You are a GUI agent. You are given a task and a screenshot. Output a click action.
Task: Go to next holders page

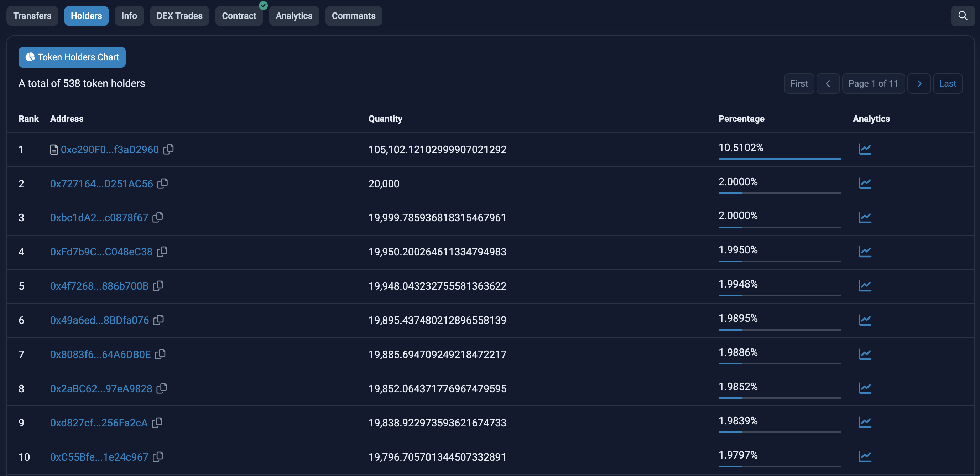coord(919,83)
